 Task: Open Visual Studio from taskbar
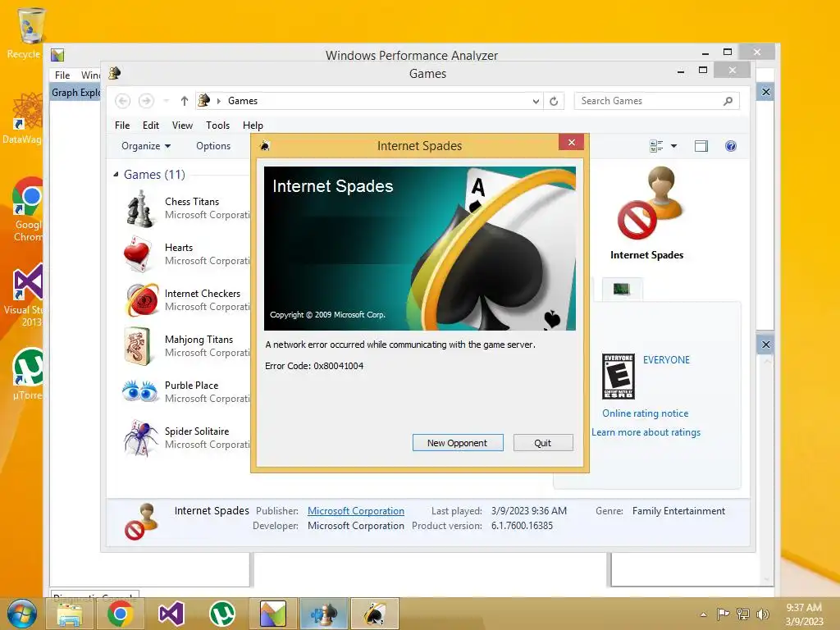[171, 614]
